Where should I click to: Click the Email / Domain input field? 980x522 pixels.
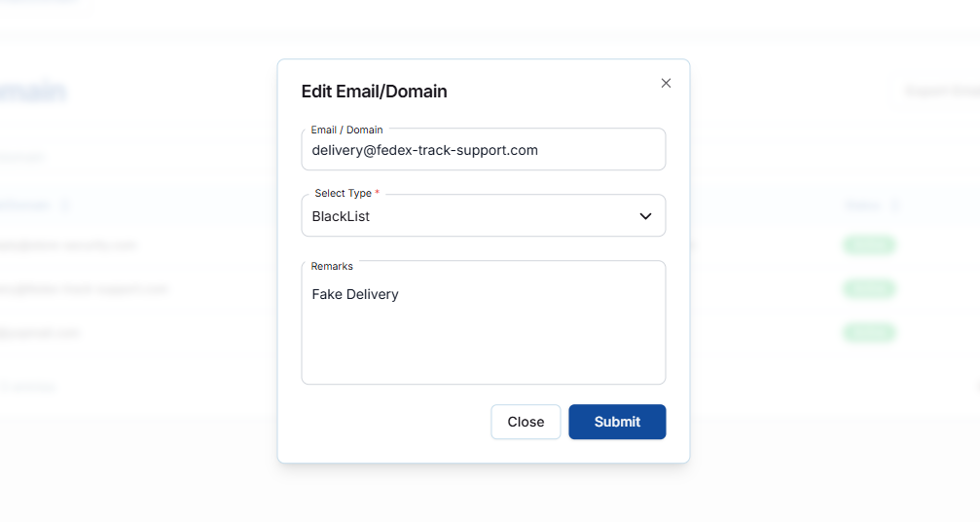[x=483, y=151]
